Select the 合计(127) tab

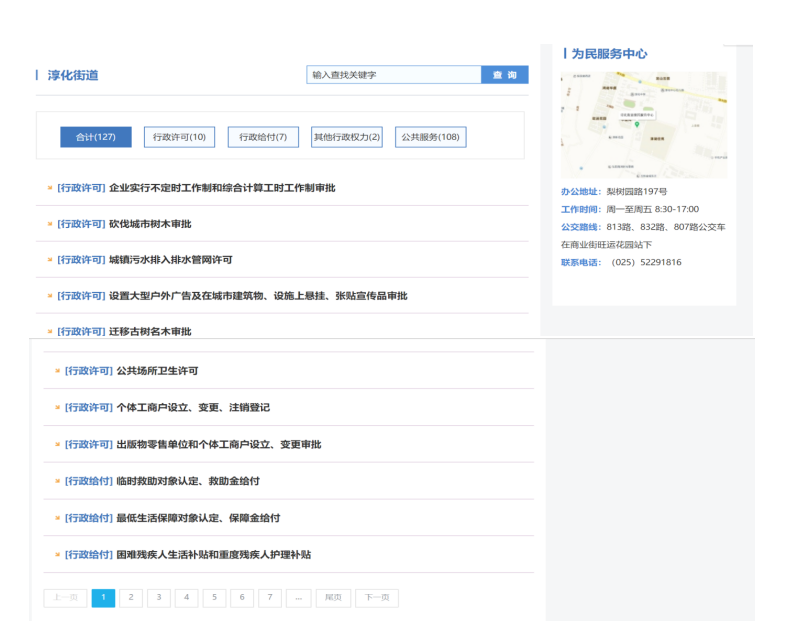tap(96, 137)
